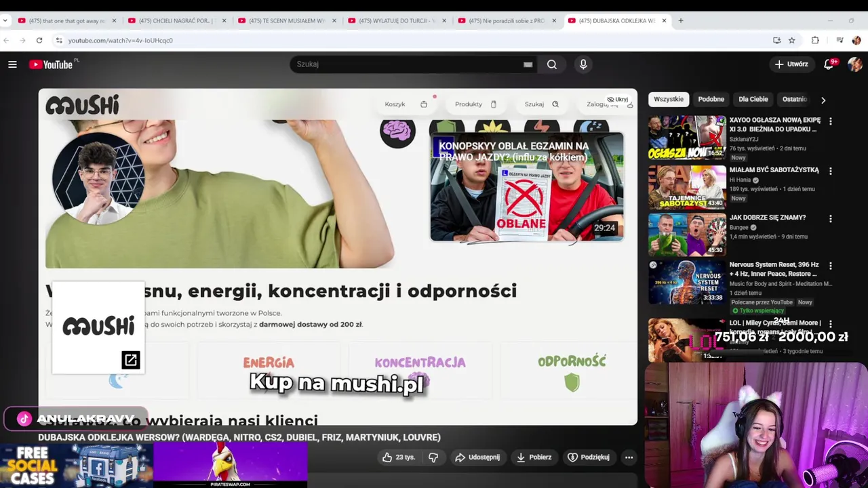Click the ENERGIA category in video
The height and width of the screenshot is (488, 868).
point(269,363)
